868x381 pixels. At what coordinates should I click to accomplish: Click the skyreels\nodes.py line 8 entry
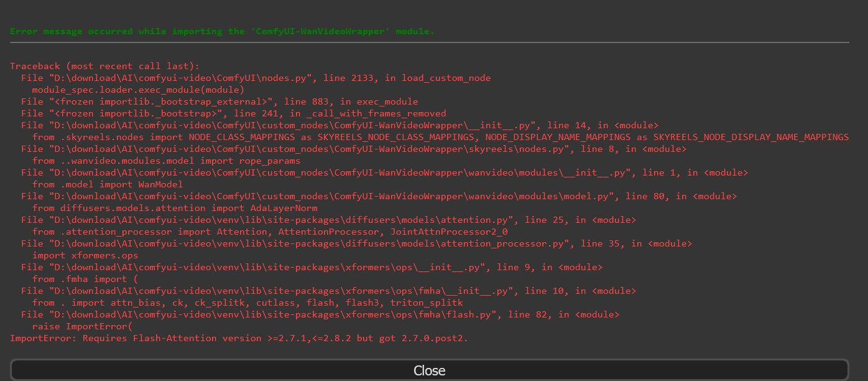click(x=353, y=149)
